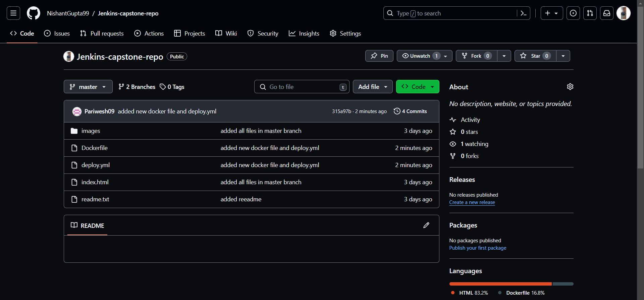The height and width of the screenshot is (300, 644).
Task: Open About settings gear icon
Action: click(570, 87)
